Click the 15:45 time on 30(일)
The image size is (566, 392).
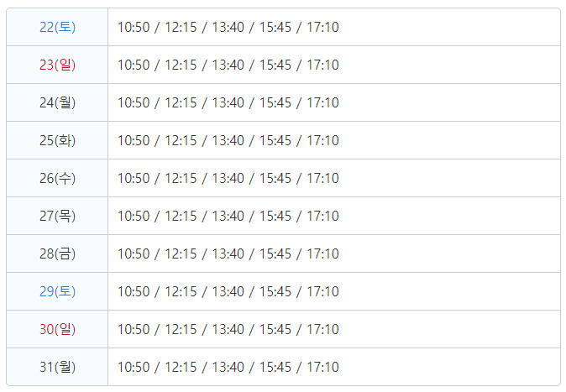(275, 329)
